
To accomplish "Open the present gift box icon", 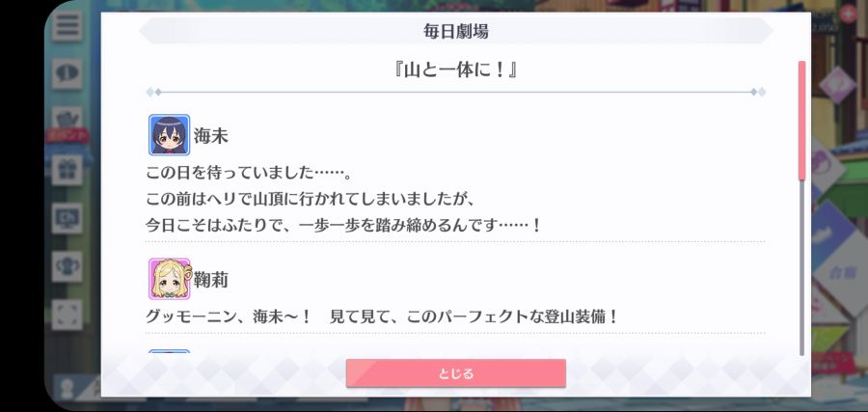I will (x=67, y=170).
